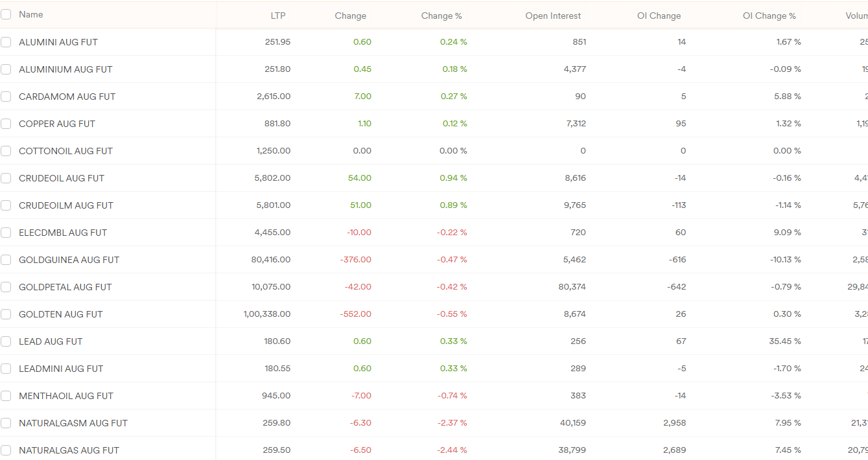The height and width of the screenshot is (460, 868).
Task: Tick the select-all checkbox in header
Action: pos(6,14)
